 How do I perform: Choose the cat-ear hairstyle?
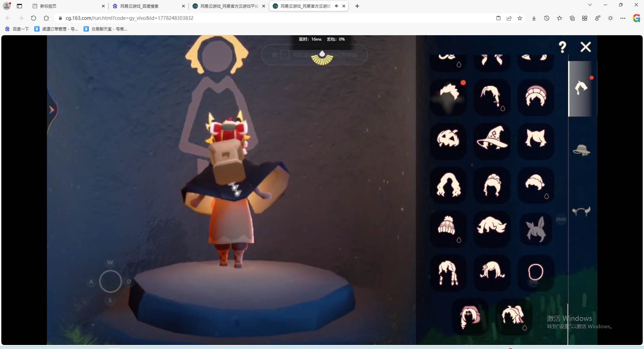[x=536, y=141]
